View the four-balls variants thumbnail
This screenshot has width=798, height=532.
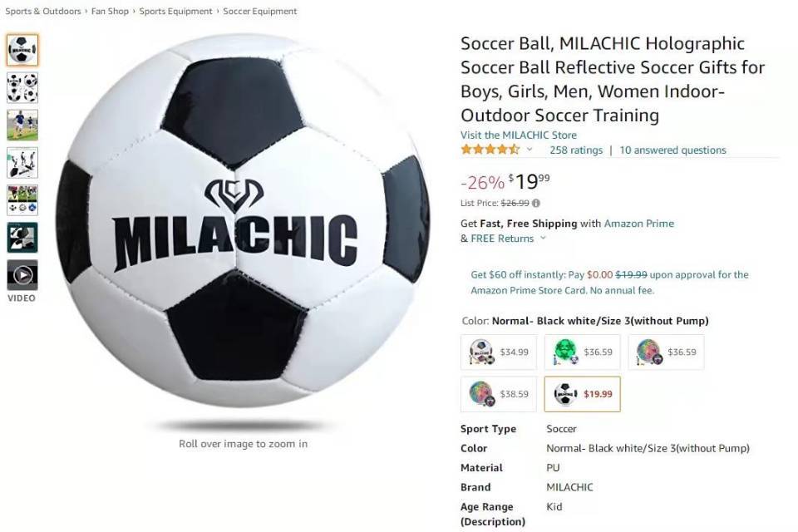[22, 87]
